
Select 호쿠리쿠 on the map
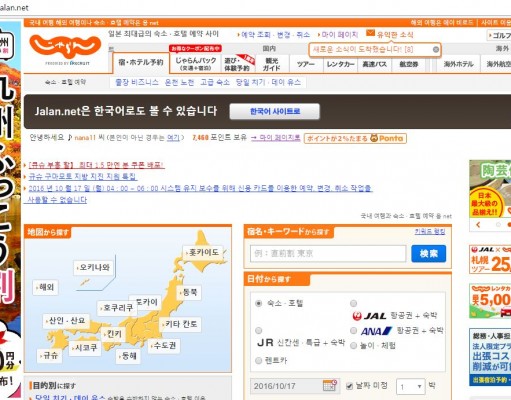[x=117, y=308]
